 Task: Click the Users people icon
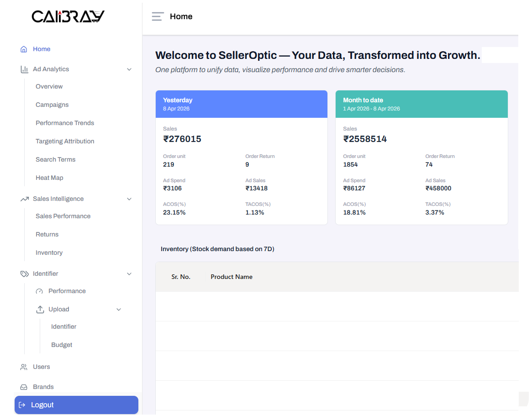[24, 367]
